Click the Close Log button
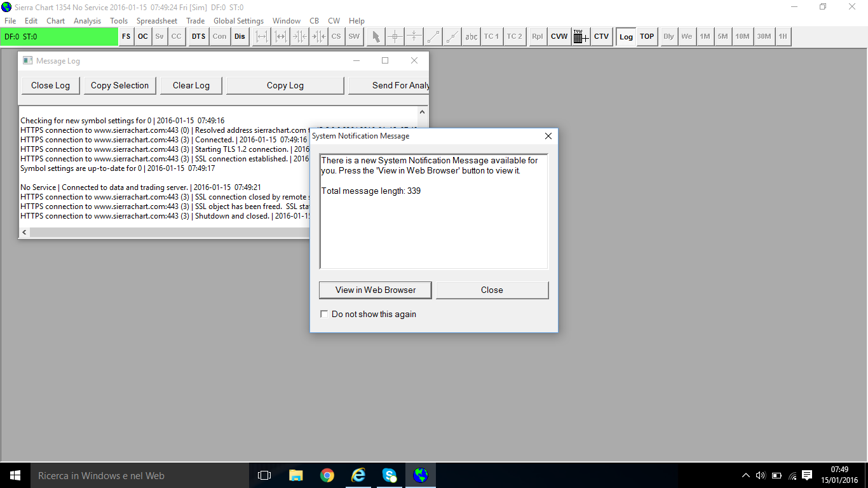This screenshot has width=868, height=488. tap(50, 86)
